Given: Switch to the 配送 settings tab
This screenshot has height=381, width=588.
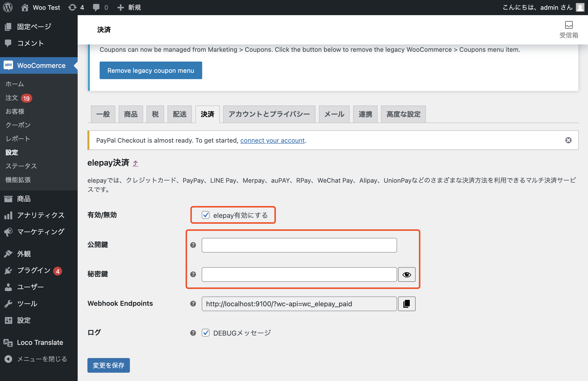Looking at the screenshot, I should coord(180,114).
